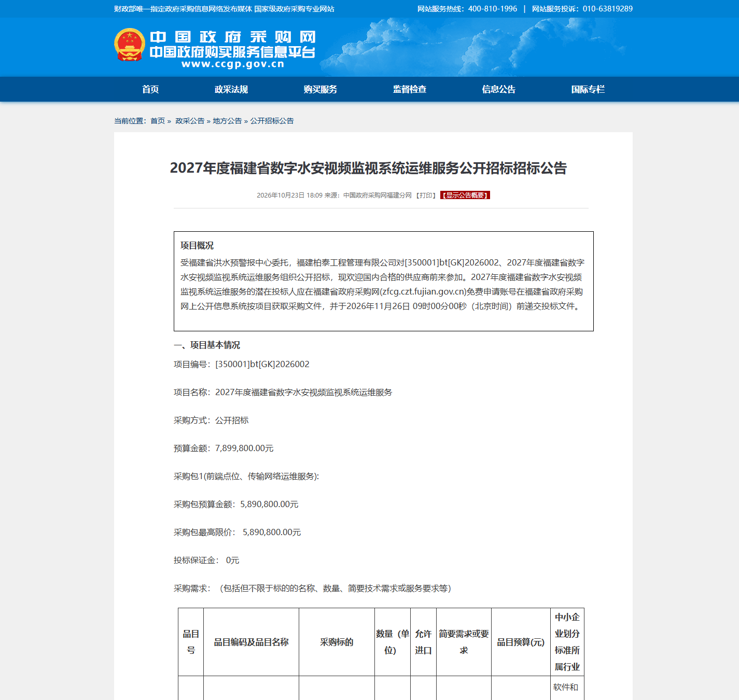The width and height of the screenshot is (739, 700).
Task: Click the 采购方式：公开招标 line
Action: 211,421
